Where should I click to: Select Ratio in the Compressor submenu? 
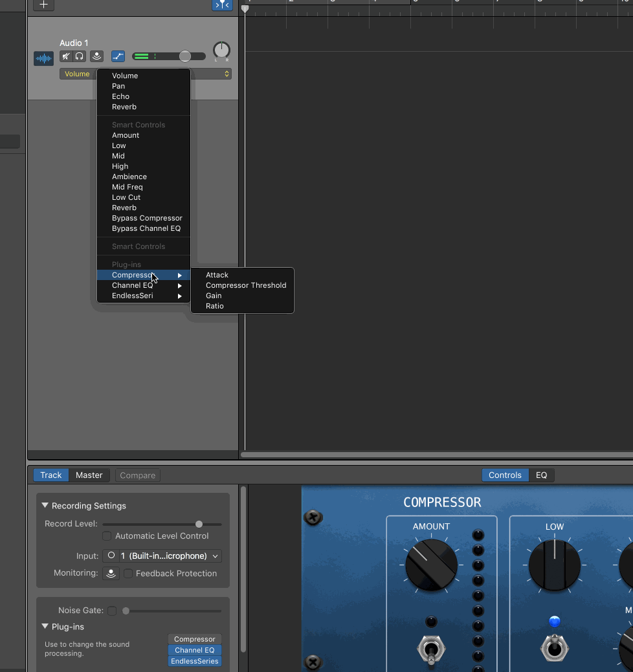[x=242, y=306]
